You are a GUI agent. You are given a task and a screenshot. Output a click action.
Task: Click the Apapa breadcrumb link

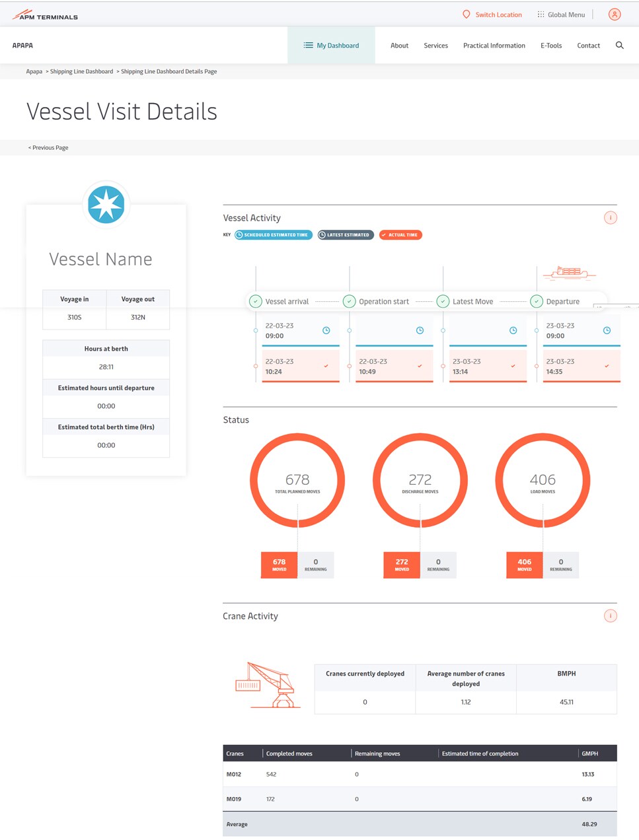(x=34, y=71)
